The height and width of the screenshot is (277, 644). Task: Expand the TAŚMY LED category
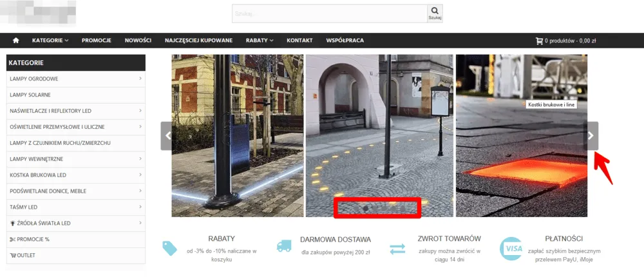[140, 207]
